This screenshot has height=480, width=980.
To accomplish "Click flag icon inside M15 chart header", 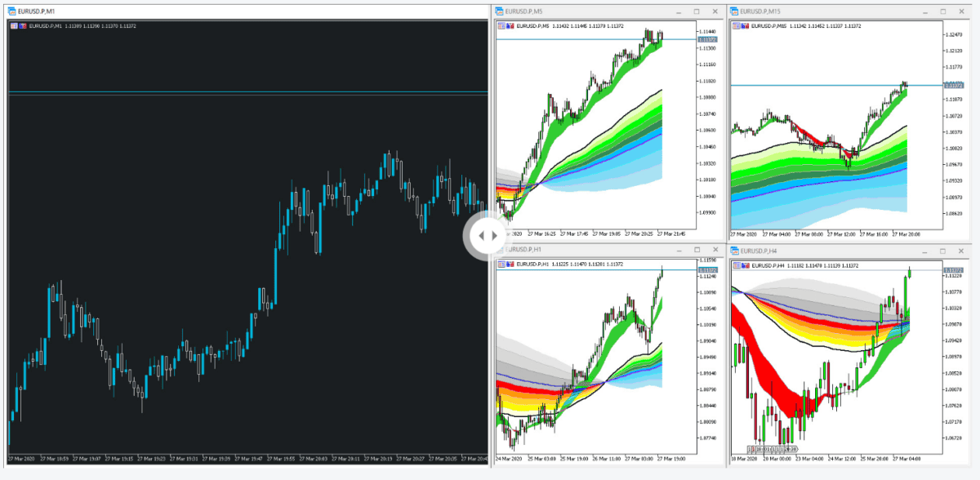I will pos(745,26).
